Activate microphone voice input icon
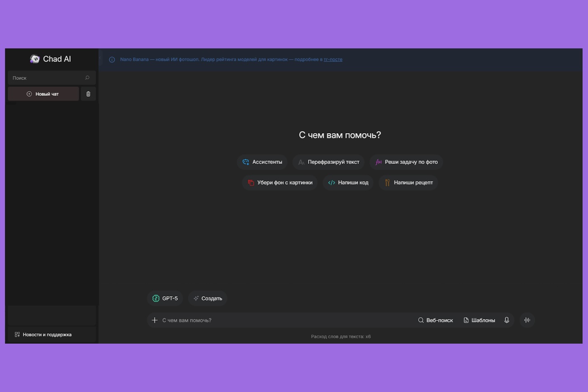Image resolution: width=588 pixels, height=392 pixels. point(507,320)
